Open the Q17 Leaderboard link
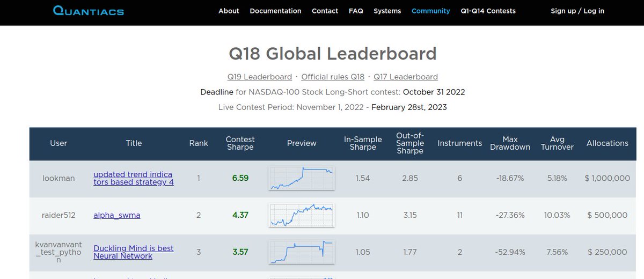644x279 pixels. pos(406,77)
